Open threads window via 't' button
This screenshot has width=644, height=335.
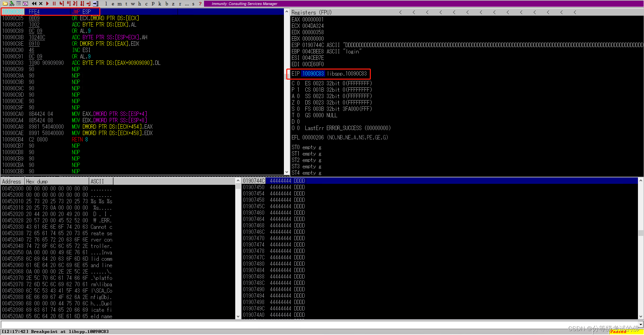(x=126, y=4)
